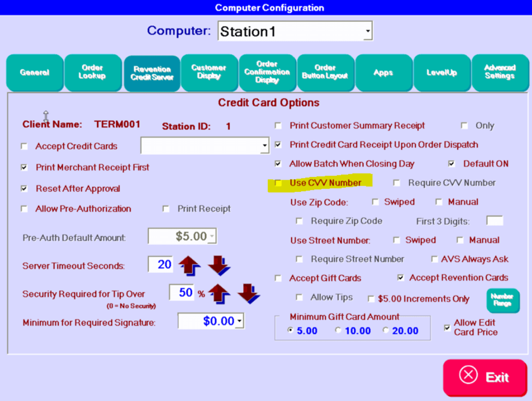Viewport: 532px width, 401px height.
Task: Increase the tip security percentage
Action: click(219, 293)
